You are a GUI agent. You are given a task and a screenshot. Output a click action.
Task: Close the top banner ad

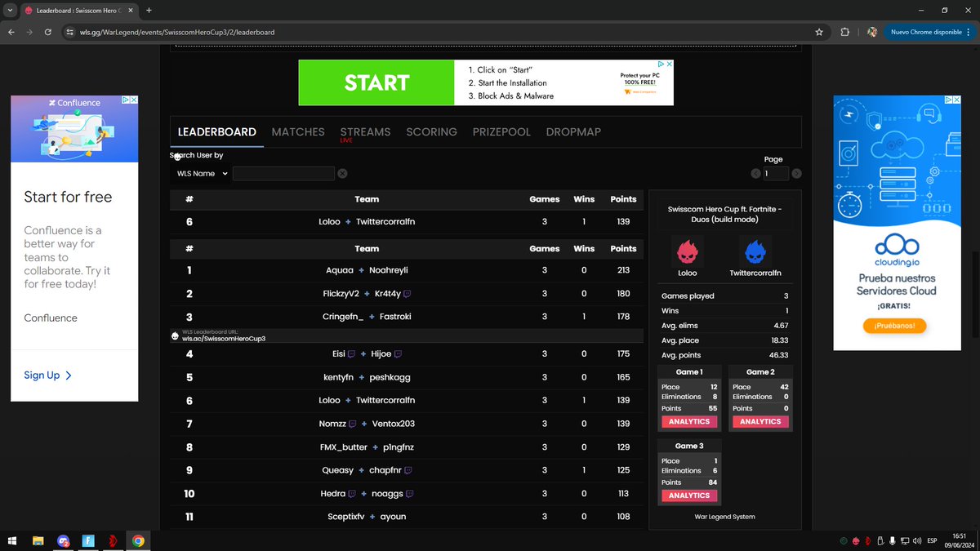[669, 64]
